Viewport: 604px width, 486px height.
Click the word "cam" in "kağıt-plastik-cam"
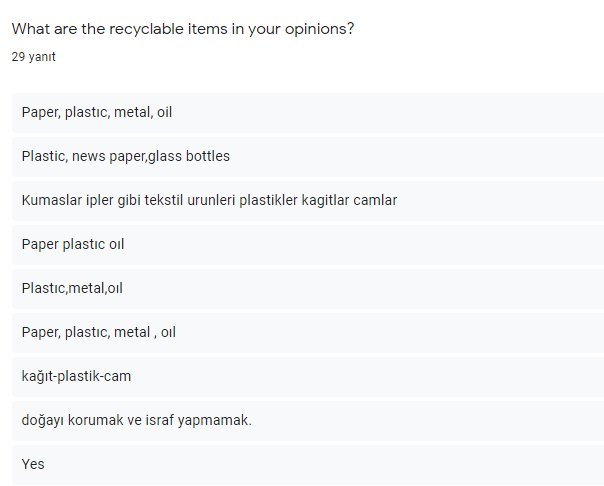[x=118, y=376]
